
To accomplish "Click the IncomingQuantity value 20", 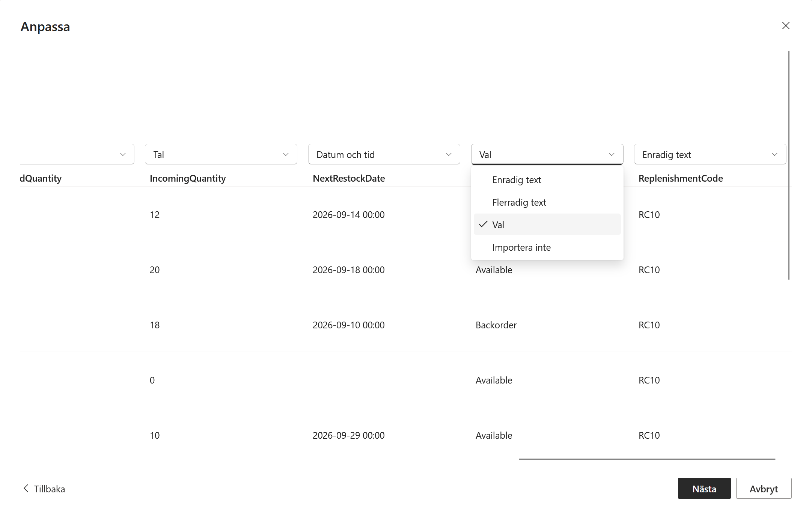I will point(155,270).
